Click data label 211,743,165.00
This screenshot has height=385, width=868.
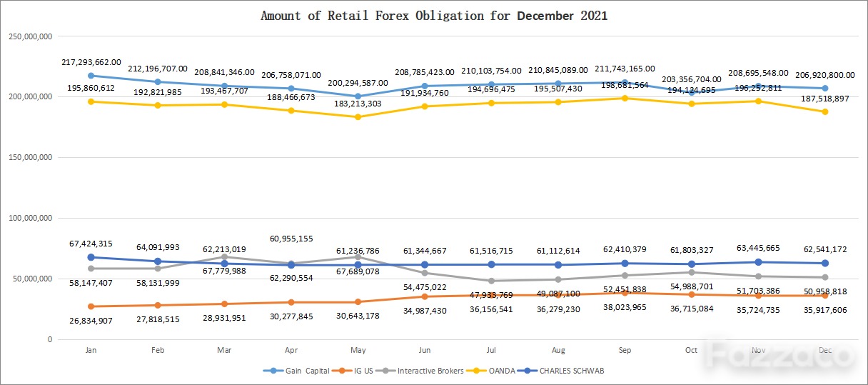[625, 69]
